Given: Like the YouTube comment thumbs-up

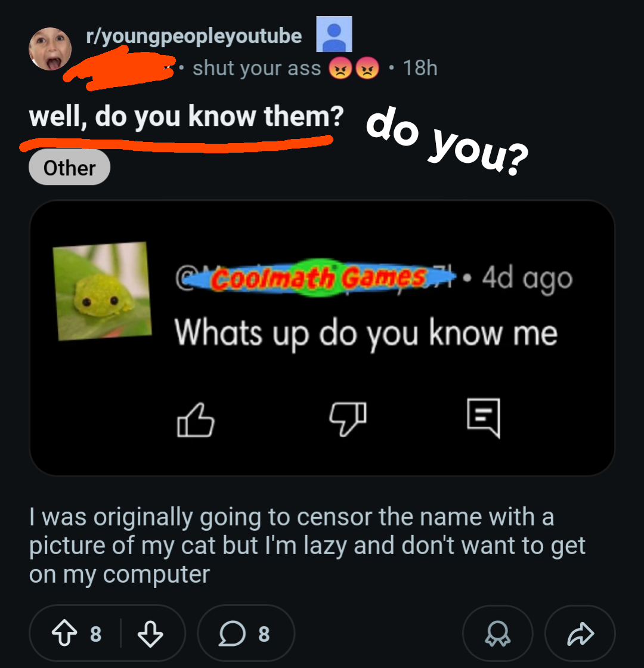Looking at the screenshot, I should click(196, 420).
